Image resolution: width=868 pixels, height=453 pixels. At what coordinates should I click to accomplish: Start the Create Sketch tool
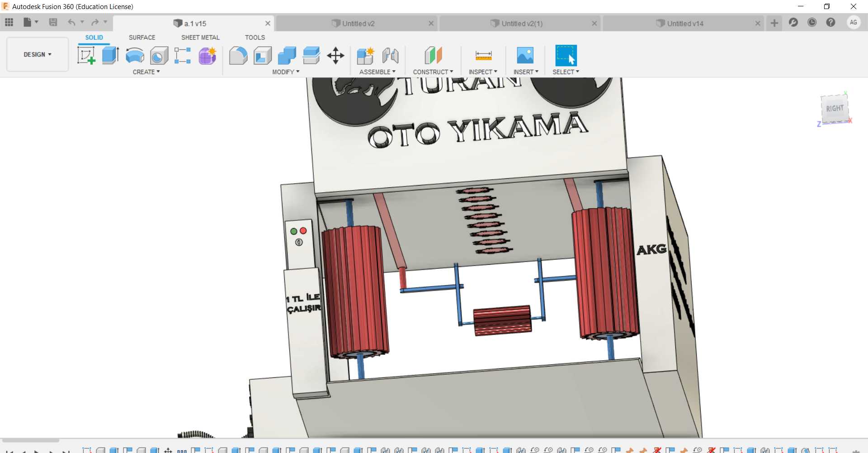pos(86,56)
